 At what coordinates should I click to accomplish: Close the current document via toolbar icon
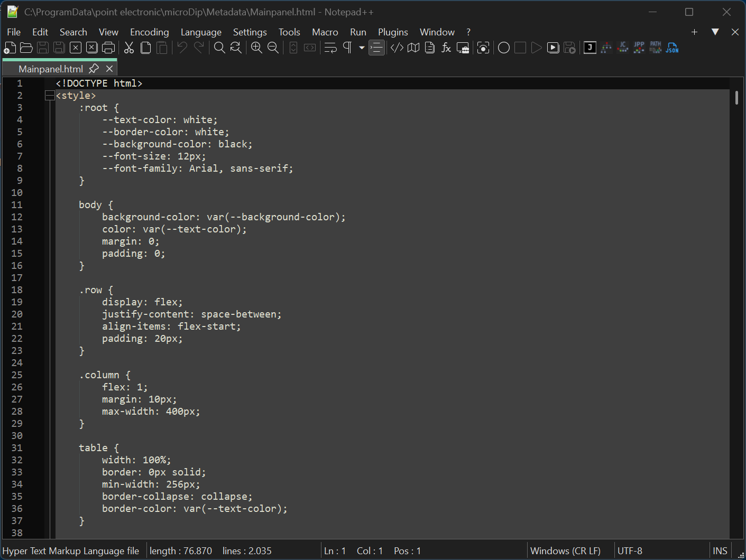(x=76, y=48)
